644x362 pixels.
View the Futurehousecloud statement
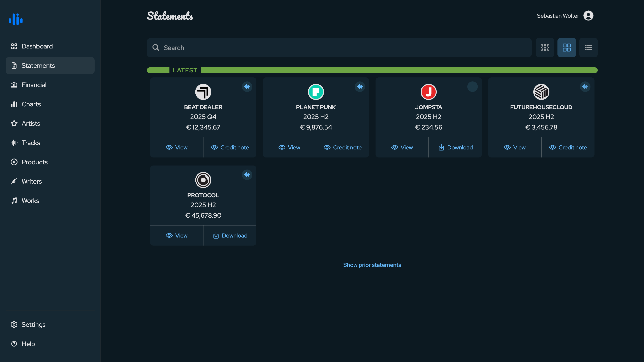click(x=515, y=147)
